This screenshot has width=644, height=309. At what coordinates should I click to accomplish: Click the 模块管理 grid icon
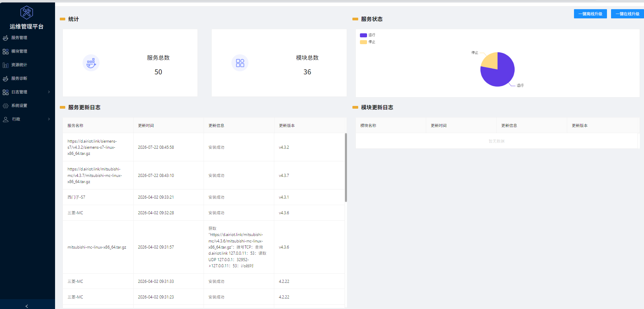pos(5,51)
